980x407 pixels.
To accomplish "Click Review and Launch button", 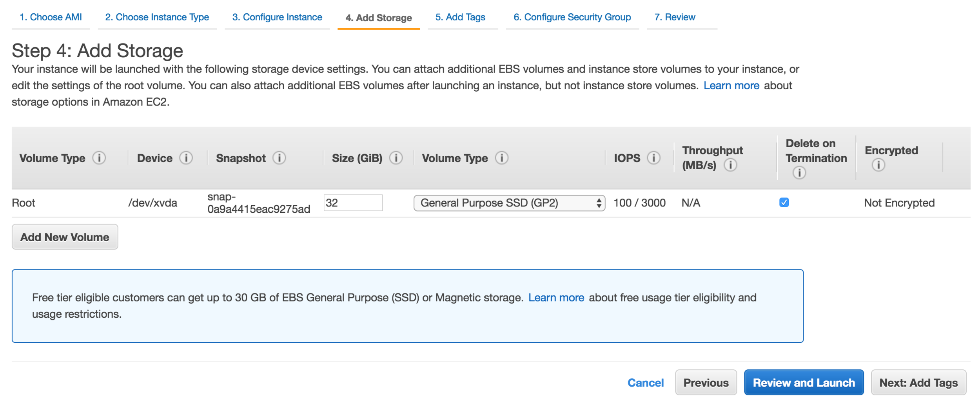I will [804, 382].
